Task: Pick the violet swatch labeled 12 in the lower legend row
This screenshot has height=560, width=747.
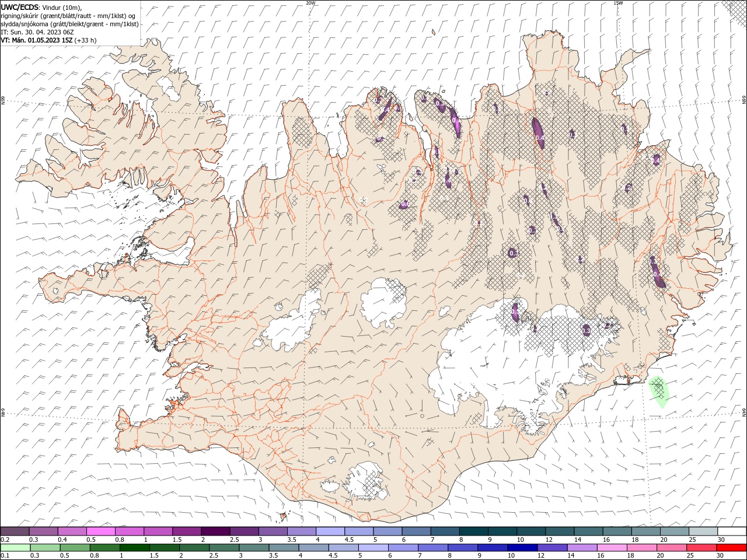Action: (x=552, y=547)
